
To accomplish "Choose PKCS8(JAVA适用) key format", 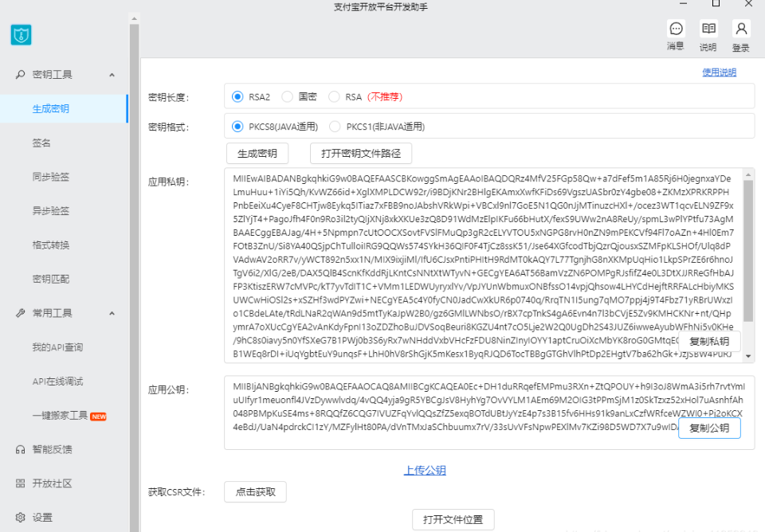I will click(x=237, y=127).
